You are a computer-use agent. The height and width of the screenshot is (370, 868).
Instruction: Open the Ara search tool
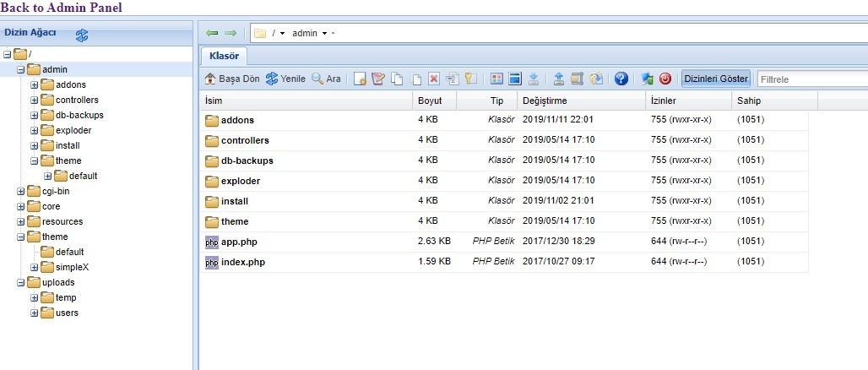pyautogui.click(x=326, y=79)
